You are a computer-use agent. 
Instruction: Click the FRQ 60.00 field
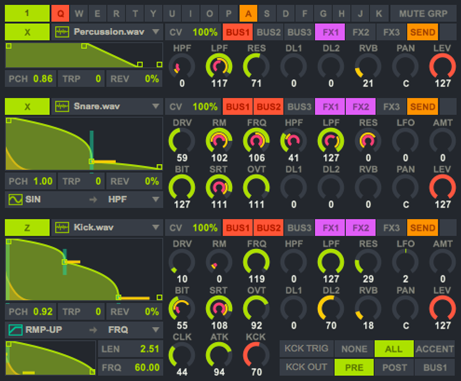pos(130,367)
